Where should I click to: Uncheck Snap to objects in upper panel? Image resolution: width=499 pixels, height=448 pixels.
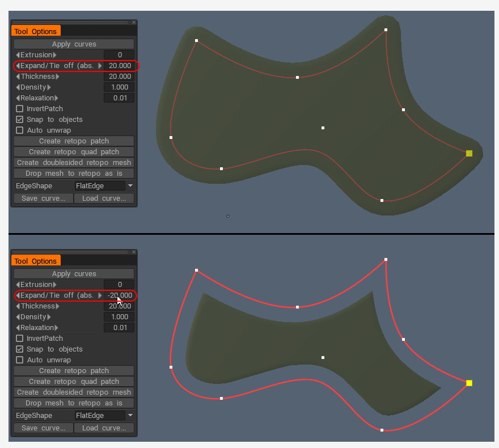pos(20,120)
